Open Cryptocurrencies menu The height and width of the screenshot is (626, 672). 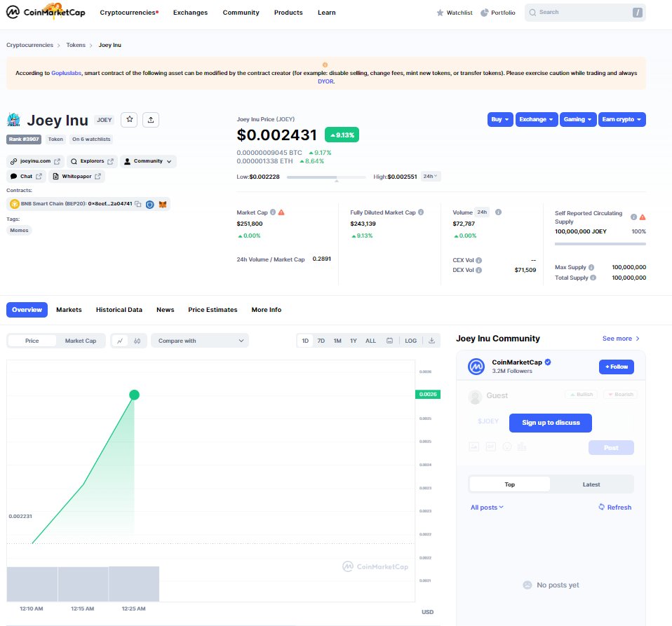pyautogui.click(x=129, y=13)
